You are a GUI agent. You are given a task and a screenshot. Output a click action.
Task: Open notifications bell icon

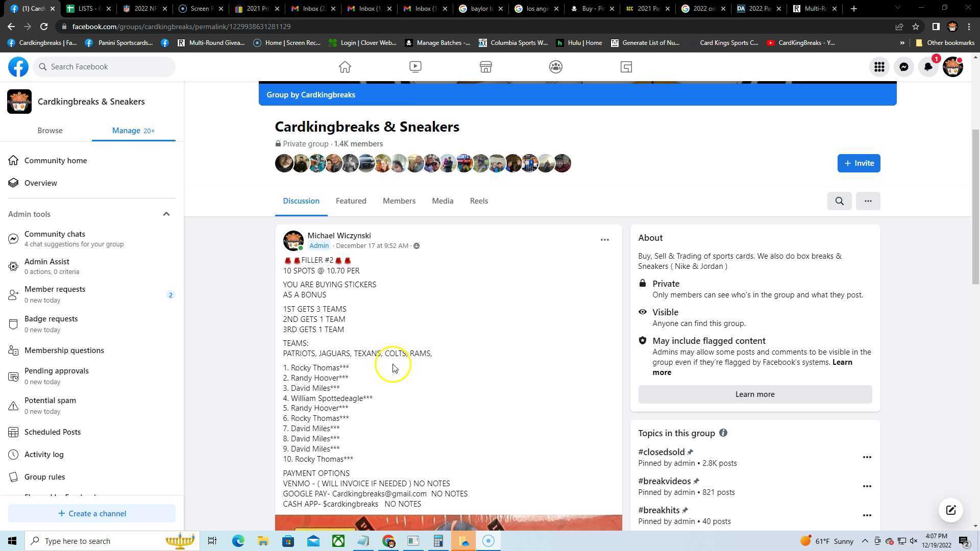coord(928,67)
